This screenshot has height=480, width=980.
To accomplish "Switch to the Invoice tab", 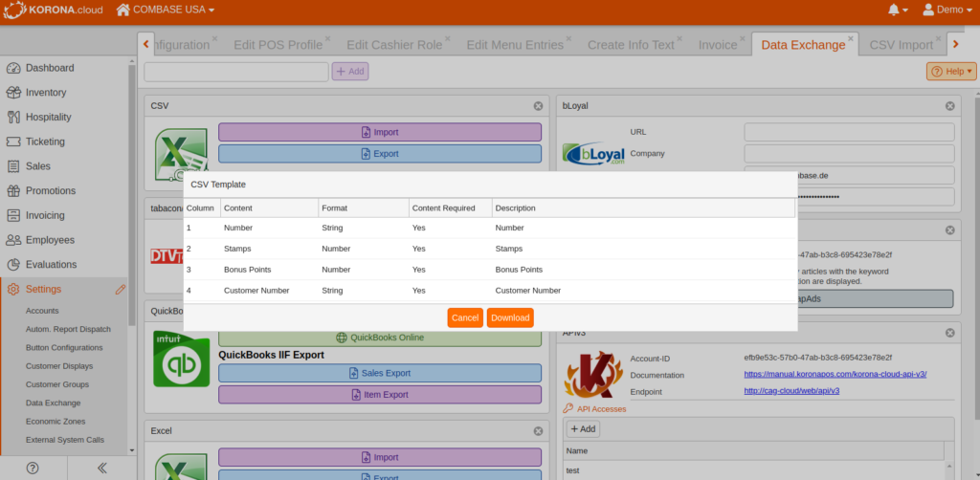I will (x=718, y=45).
